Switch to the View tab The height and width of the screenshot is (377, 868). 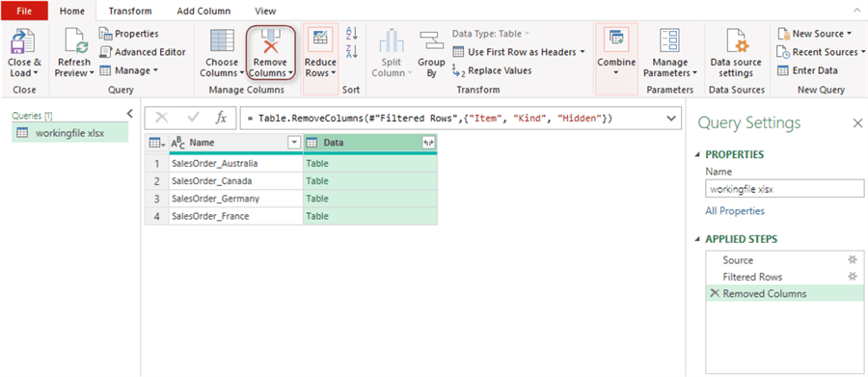click(266, 11)
